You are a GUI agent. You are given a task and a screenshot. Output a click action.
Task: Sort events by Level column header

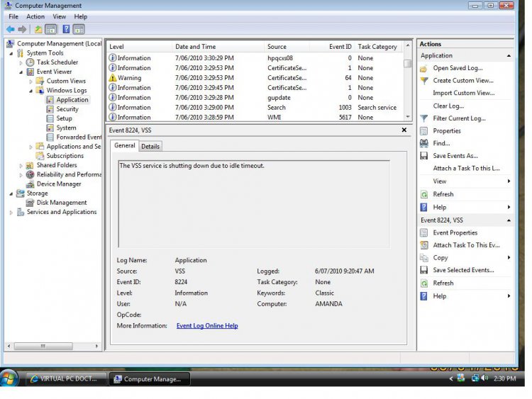click(x=140, y=47)
